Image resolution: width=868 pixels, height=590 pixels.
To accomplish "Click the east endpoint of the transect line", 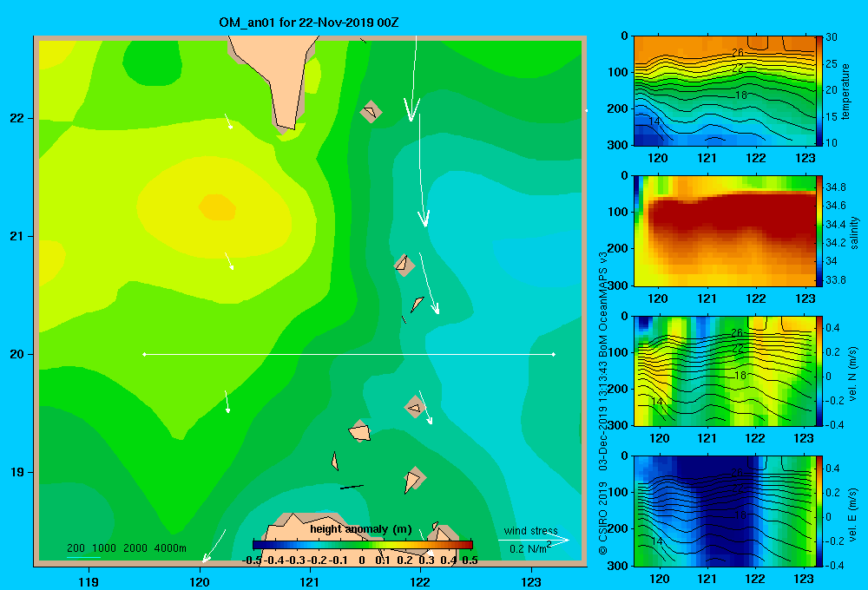I will 554,354.
